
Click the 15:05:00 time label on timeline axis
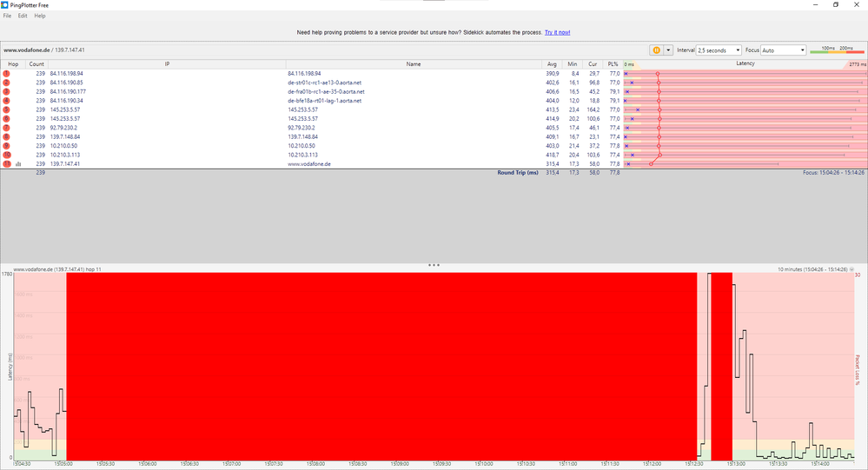click(63, 464)
